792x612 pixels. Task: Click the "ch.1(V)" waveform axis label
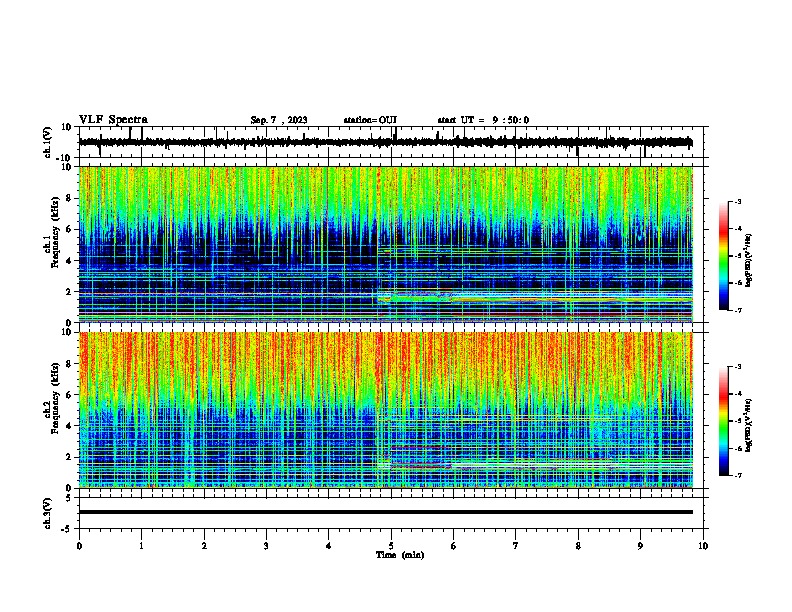click(x=48, y=142)
